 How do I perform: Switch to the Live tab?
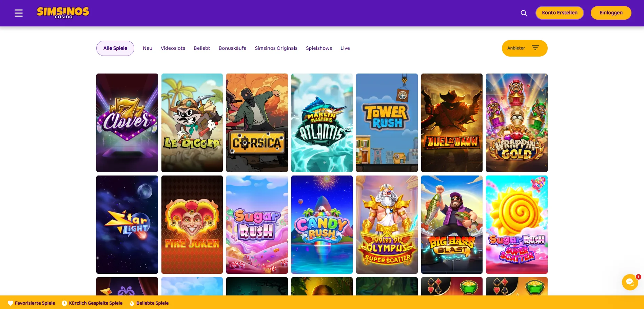345,48
